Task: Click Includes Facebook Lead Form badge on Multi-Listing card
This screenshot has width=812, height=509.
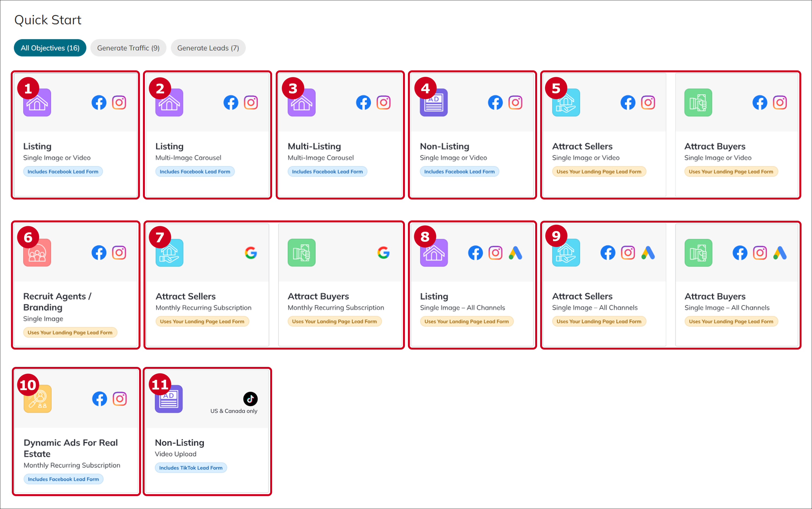Action: (x=327, y=171)
